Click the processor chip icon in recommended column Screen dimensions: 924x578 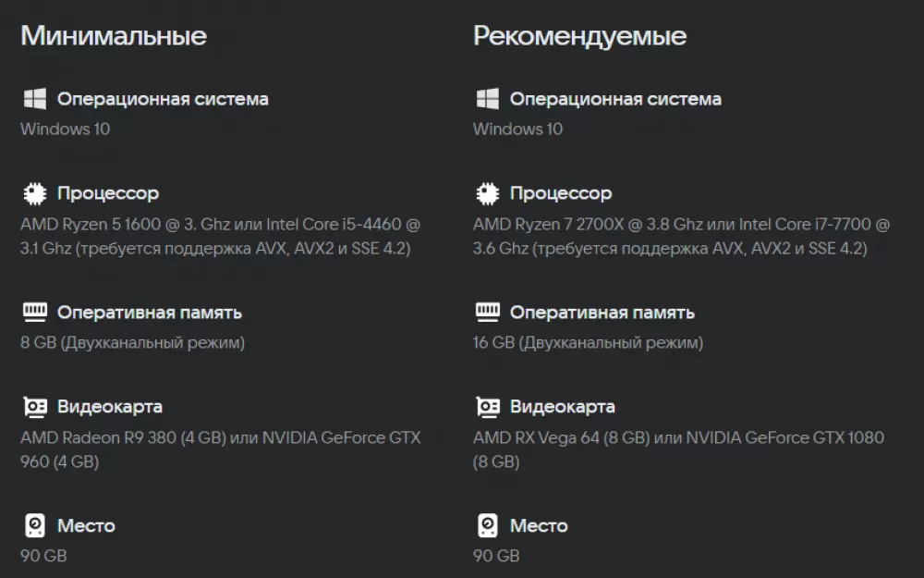pyautogui.click(x=487, y=193)
